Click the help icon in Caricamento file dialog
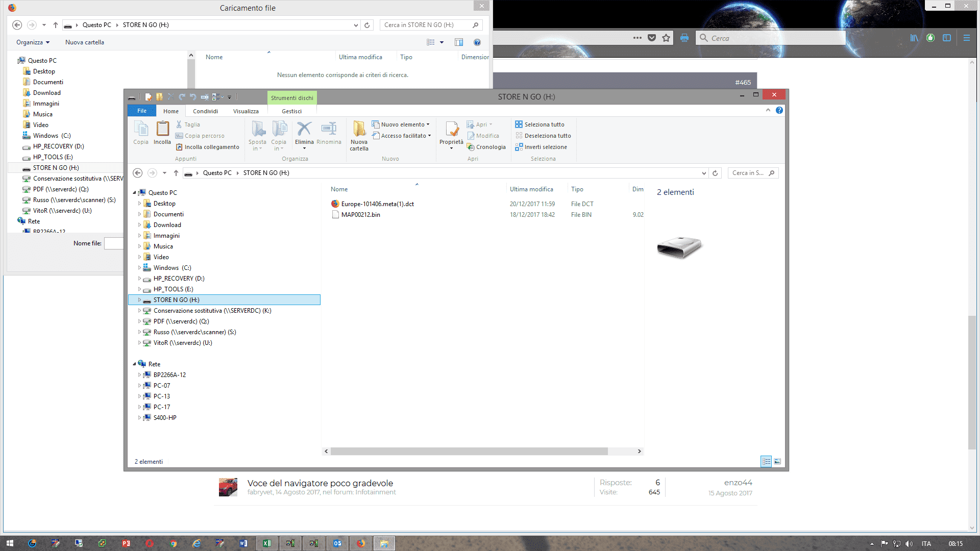 [x=477, y=42]
